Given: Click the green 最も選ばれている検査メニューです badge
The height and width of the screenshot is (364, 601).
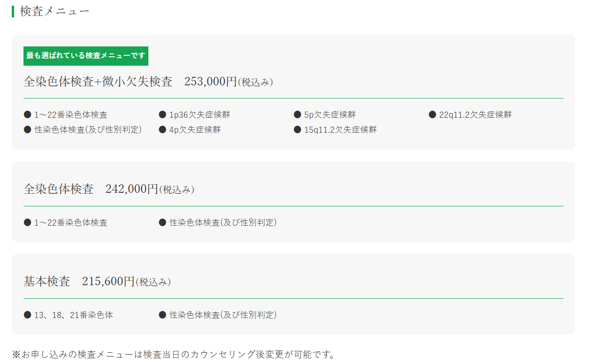Looking at the screenshot, I should pos(86,56).
